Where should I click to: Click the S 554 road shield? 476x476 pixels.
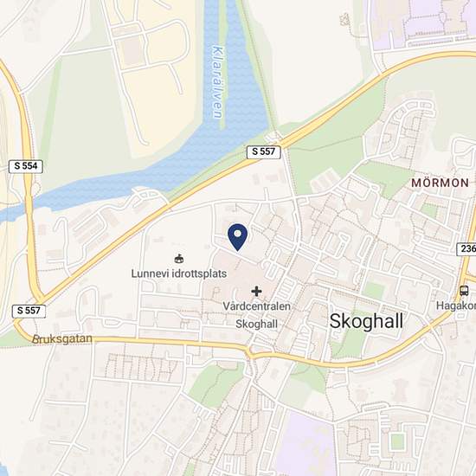point(26,166)
